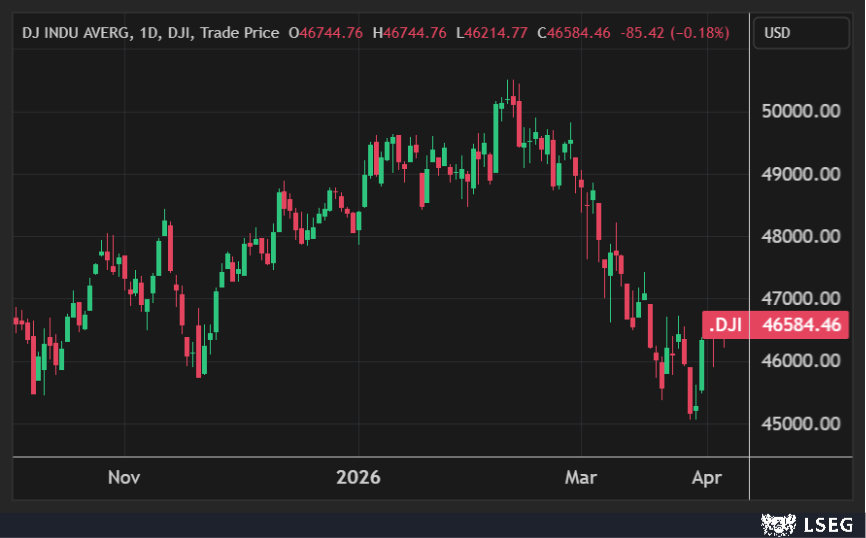Click the 48000.00 price axis label
Viewport: 866px width, 538px height.
click(800, 237)
